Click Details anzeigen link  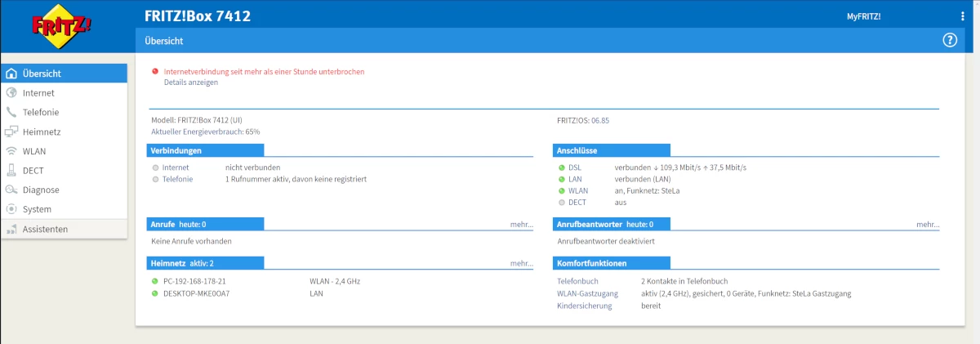190,83
